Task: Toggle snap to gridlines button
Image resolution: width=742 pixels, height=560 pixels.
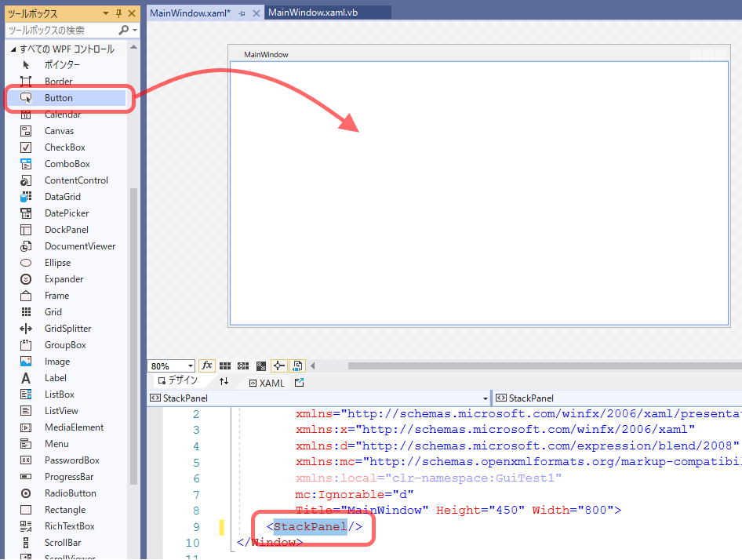Action: click(x=243, y=366)
